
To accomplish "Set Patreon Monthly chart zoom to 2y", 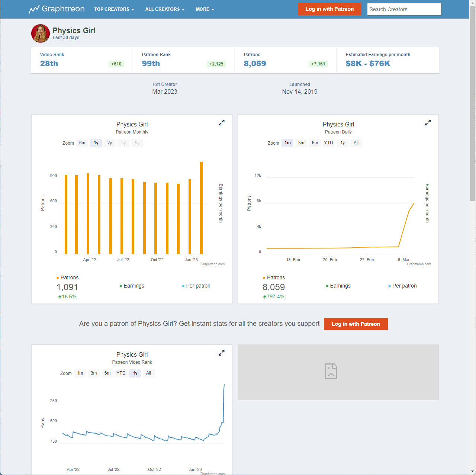I will click(110, 143).
